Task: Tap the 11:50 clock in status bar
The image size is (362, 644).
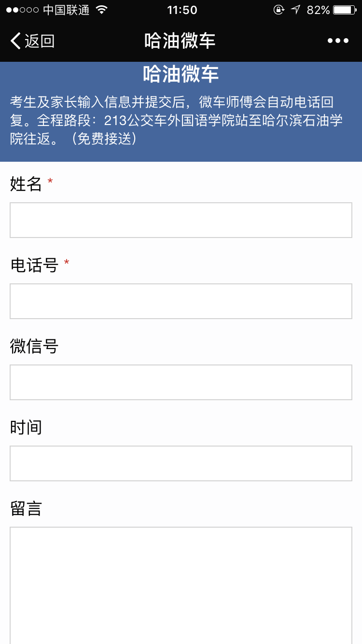Action: (182, 10)
